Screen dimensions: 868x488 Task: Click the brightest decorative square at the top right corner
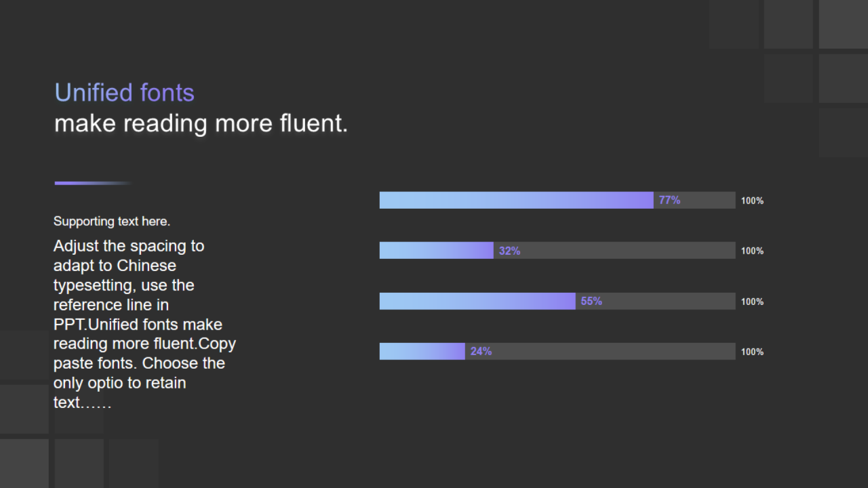pyautogui.click(x=844, y=24)
